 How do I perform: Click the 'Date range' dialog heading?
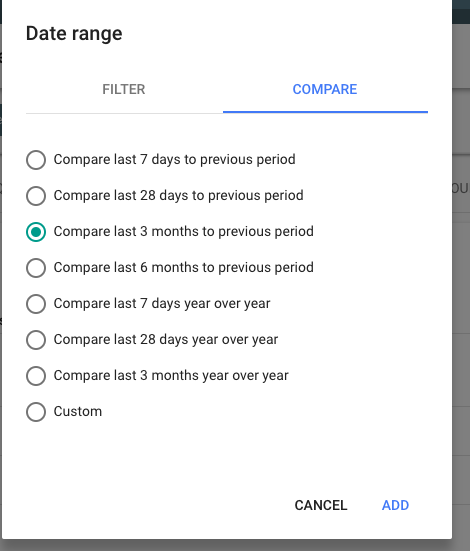(74, 34)
